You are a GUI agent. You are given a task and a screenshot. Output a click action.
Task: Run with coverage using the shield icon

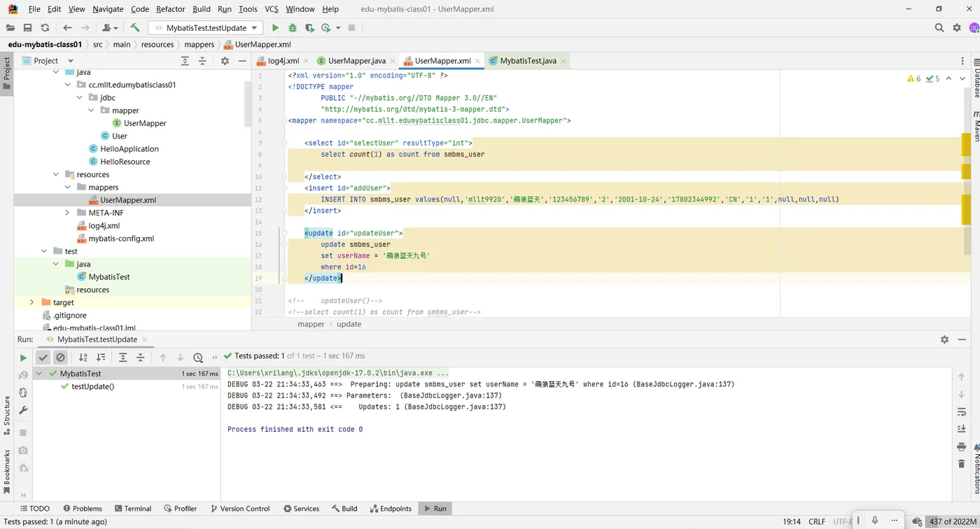309,28
